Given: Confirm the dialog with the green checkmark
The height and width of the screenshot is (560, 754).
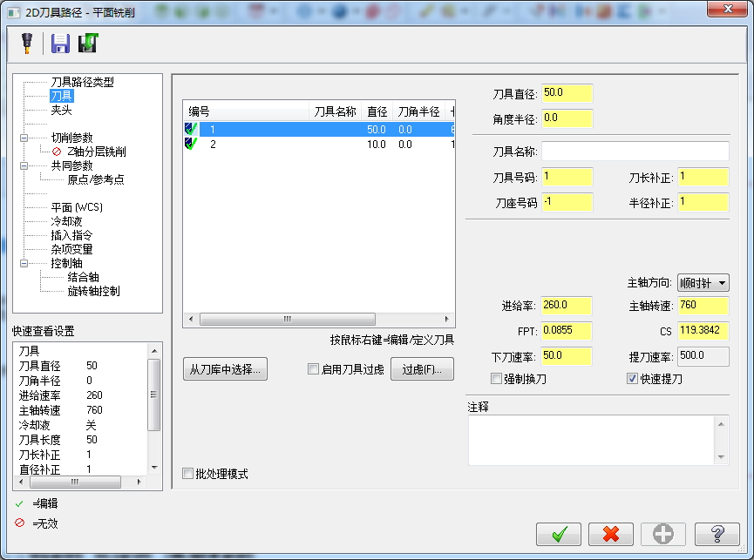Looking at the screenshot, I should [559, 534].
